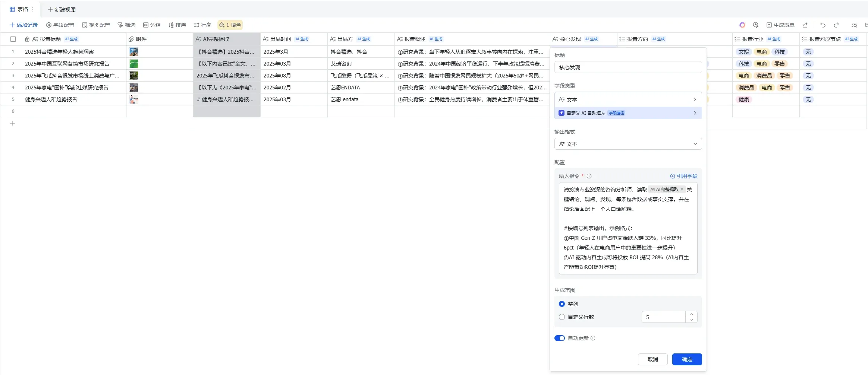Adjust row height via 行高 icon

202,25
